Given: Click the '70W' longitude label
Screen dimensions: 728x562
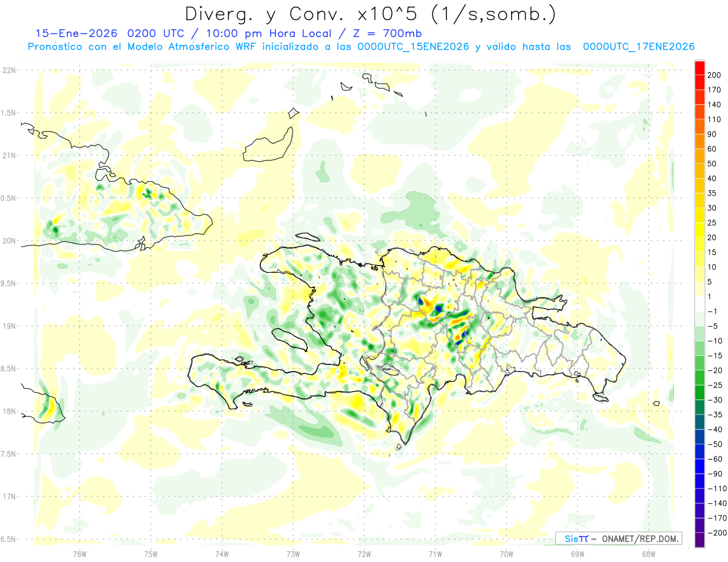Looking at the screenshot, I should click(x=507, y=554).
